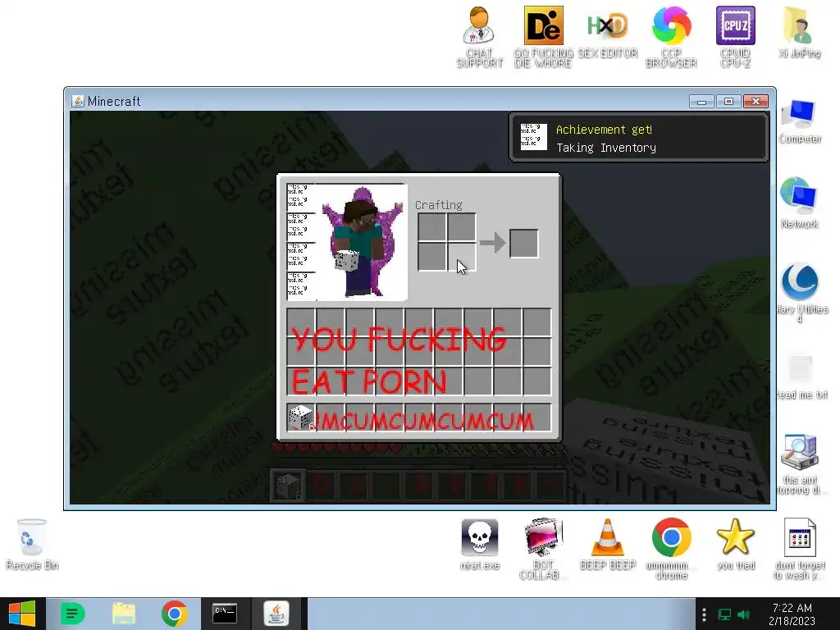Screen dimensions: 840x630
Task: Click the chestplate armor slot
Action: 300,227
